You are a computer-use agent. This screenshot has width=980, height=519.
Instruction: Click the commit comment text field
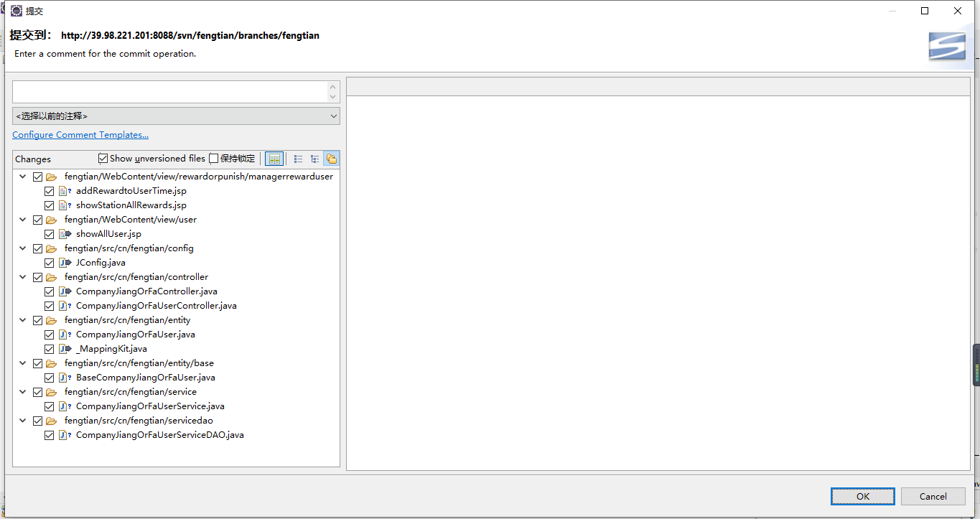[169, 92]
